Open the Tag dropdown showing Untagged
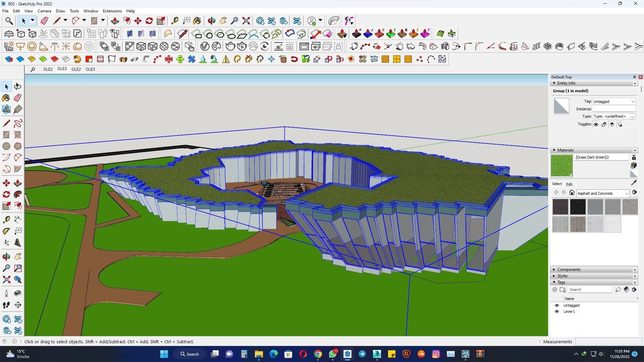The width and height of the screenshot is (644, 362). pos(614,102)
